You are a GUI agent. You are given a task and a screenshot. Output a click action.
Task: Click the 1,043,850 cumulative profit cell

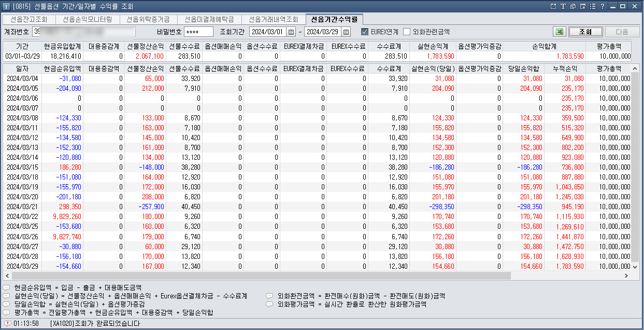[565, 187]
